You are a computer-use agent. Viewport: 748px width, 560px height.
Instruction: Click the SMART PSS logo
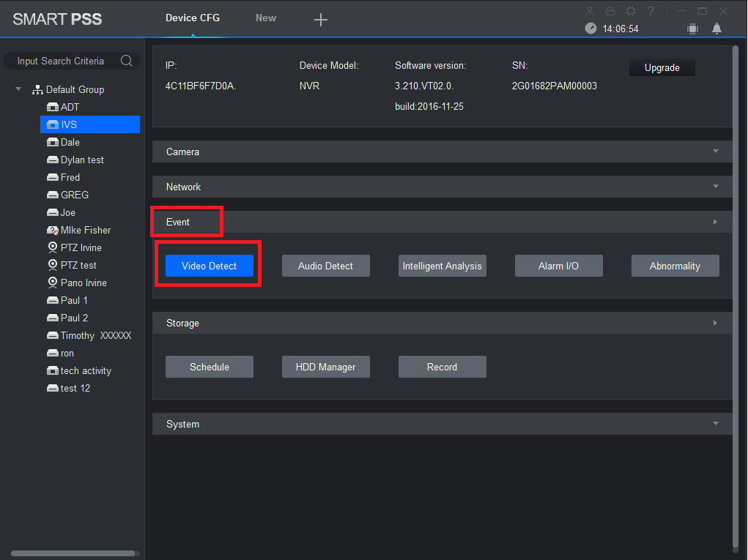coord(57,19)
